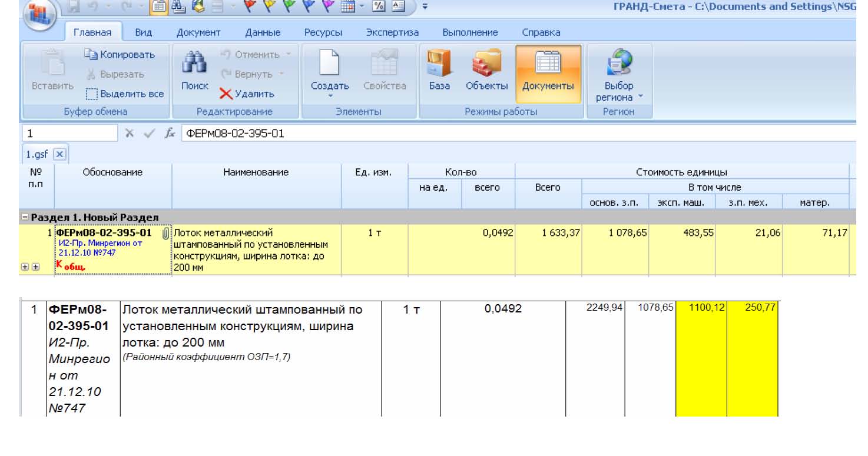Open the ГРАНД-Смета application menu orb
868x456 pixels.
(40, 13)
